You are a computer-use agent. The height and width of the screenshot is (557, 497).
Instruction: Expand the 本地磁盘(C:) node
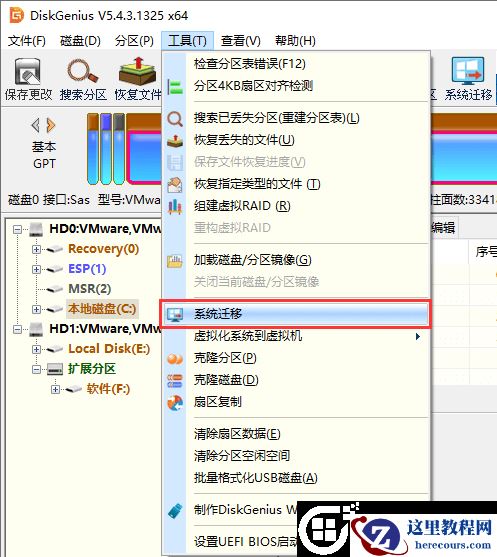[36, 309]
